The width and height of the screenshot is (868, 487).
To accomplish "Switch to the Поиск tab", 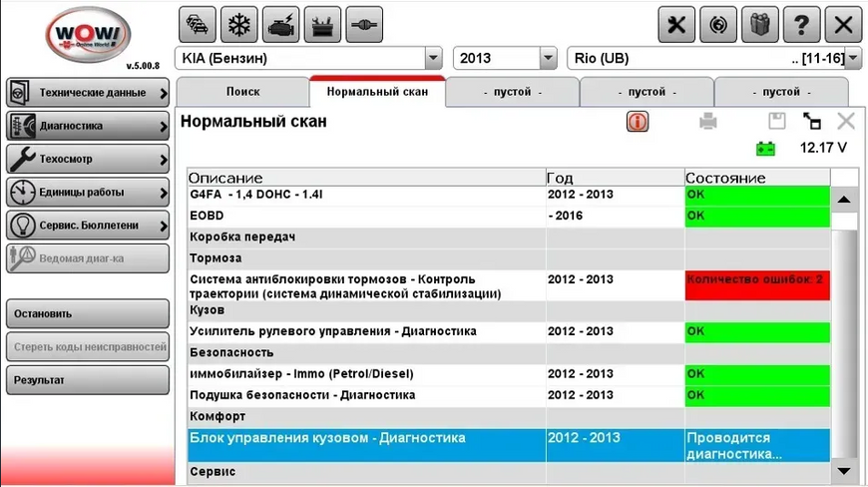I will pyautogui.click(x=242, y=92).
